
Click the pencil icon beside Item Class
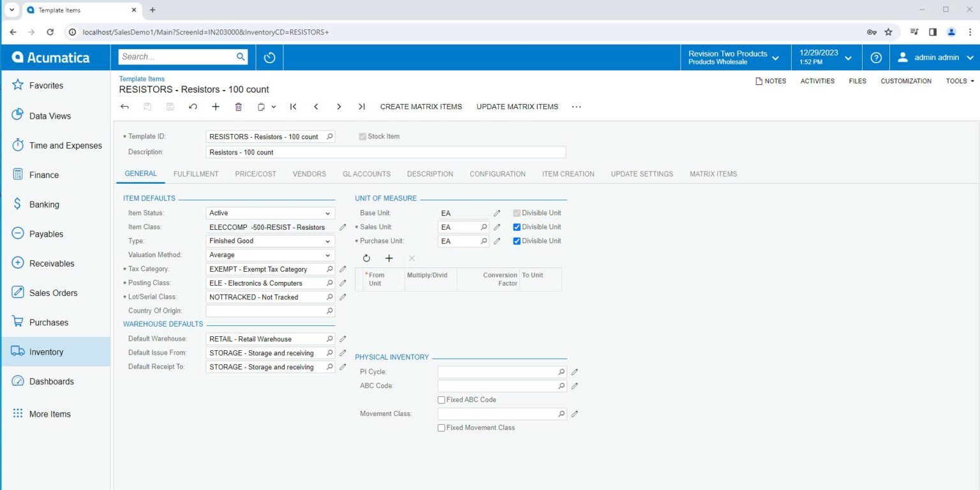[x=343, y=227]
